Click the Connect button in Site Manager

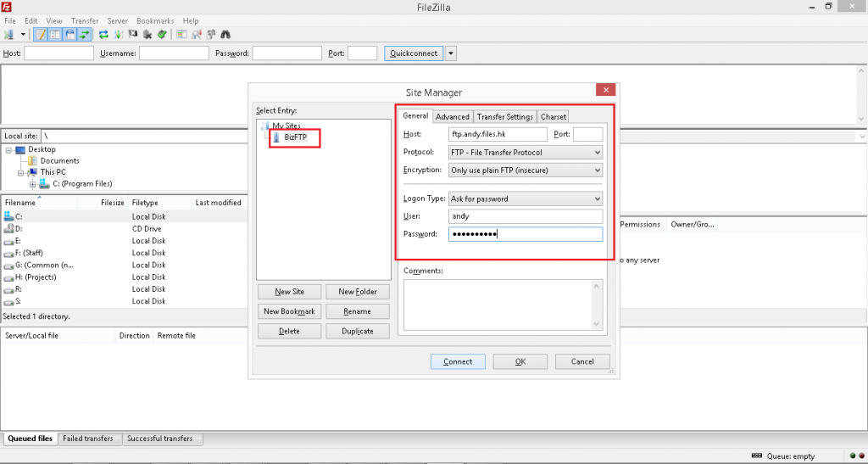[x=458, y=361]
